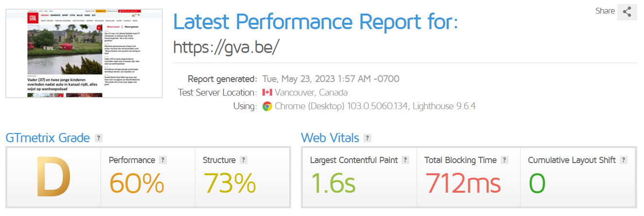Click the Canada flag icon

pyautogui.click(x=267, y=93)
